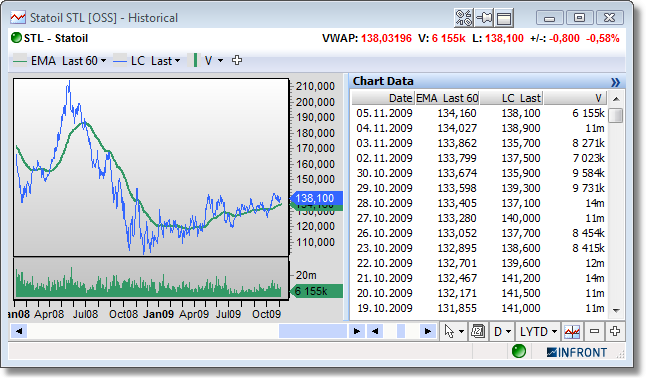The height and width of the screenshot is (380, 646).
Task: Click the green status light near INFRONT
Action: coord(519,352)
